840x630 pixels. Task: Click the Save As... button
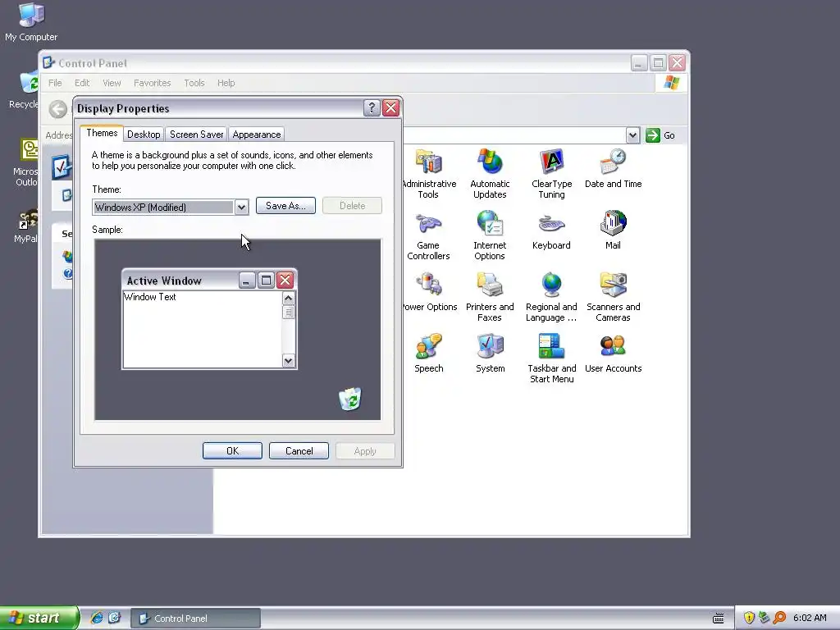pos(285,206)
